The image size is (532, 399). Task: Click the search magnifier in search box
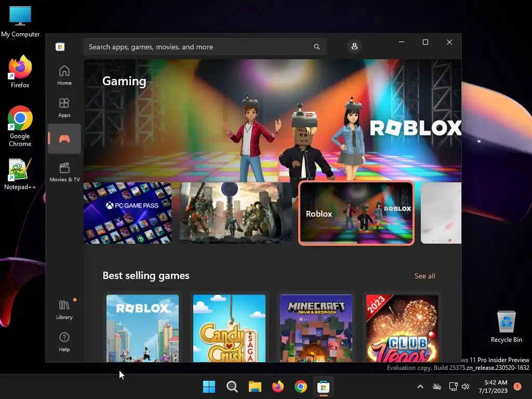click(316, 47)
